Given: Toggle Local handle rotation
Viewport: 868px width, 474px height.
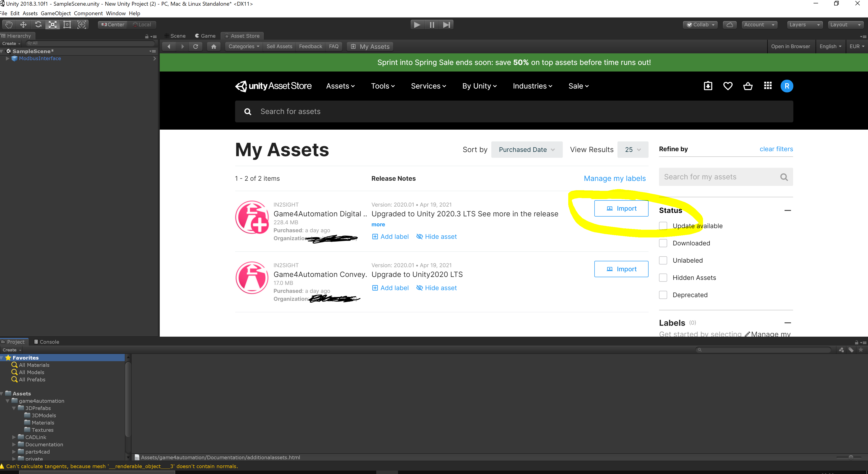Looking at the screenshot, I should coord(142,25).
